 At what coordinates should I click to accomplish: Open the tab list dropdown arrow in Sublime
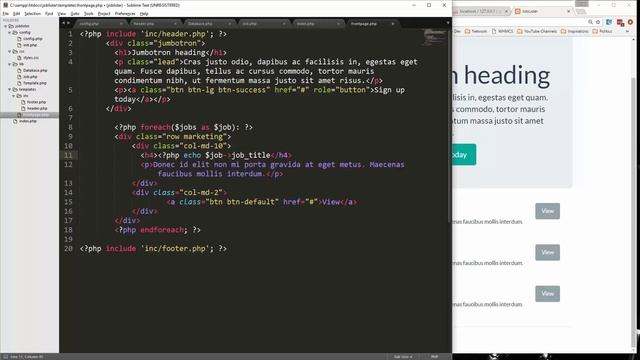[x=448, y=23]
